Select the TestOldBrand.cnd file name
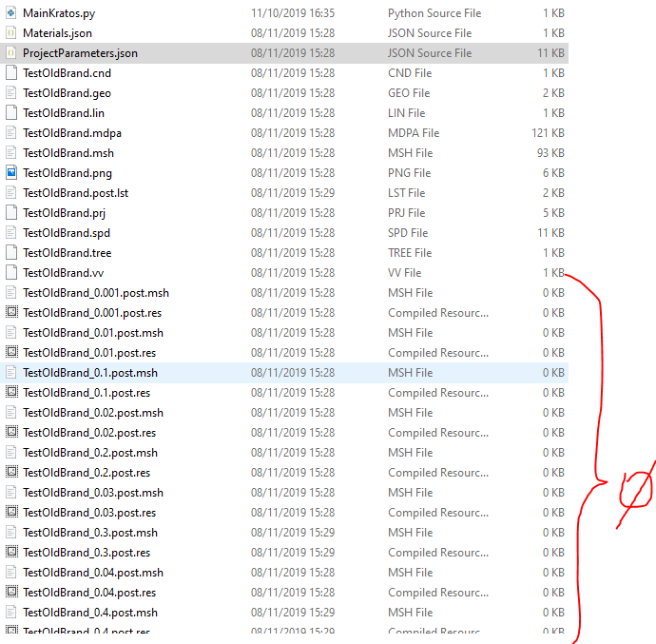656x644 pixels. 67,73
